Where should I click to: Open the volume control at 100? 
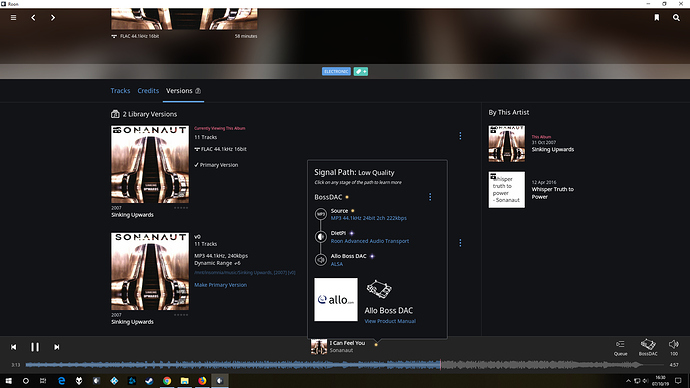click(x=674, y=347)
